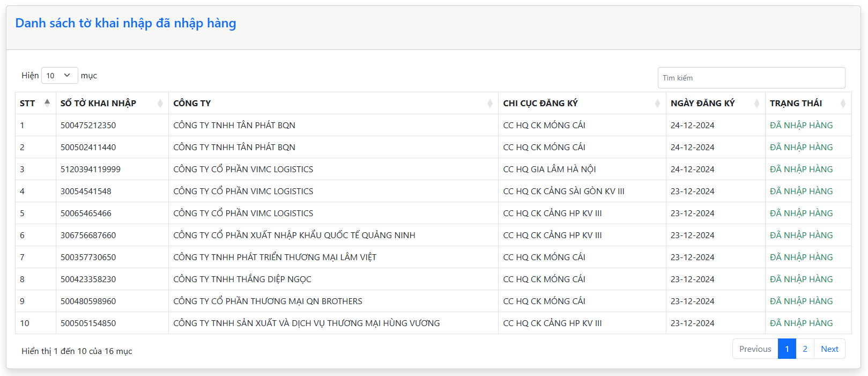Click the TRẠNG THÁI sort arrows
The width and height of the screenshot is (868, 376).
pyautogui.click(x=843, y=104)
